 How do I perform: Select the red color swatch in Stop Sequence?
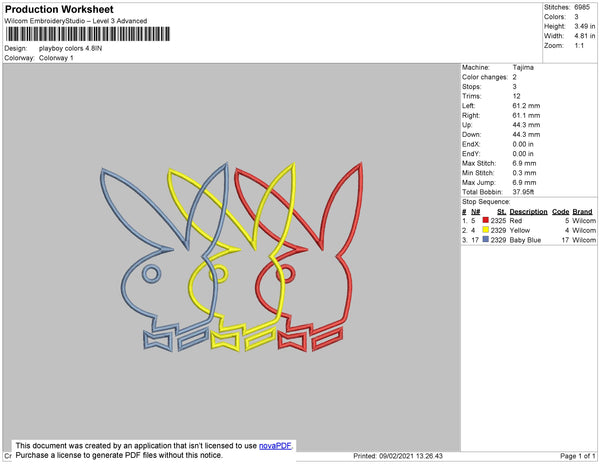486,220
